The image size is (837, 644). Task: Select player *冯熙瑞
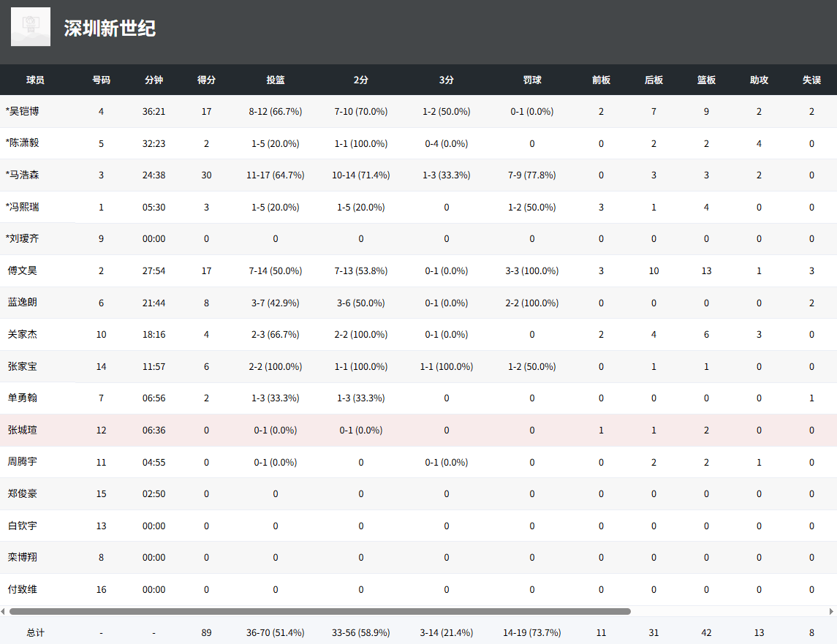click(23, 207)
